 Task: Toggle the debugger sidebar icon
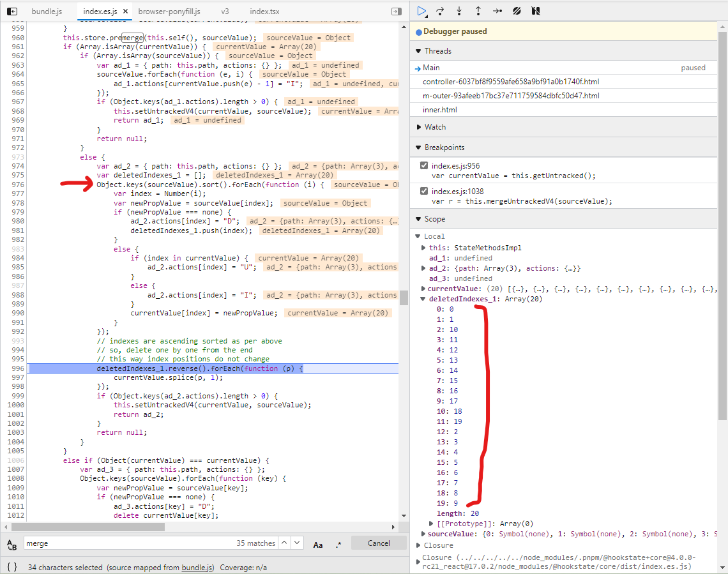point(397,11)
